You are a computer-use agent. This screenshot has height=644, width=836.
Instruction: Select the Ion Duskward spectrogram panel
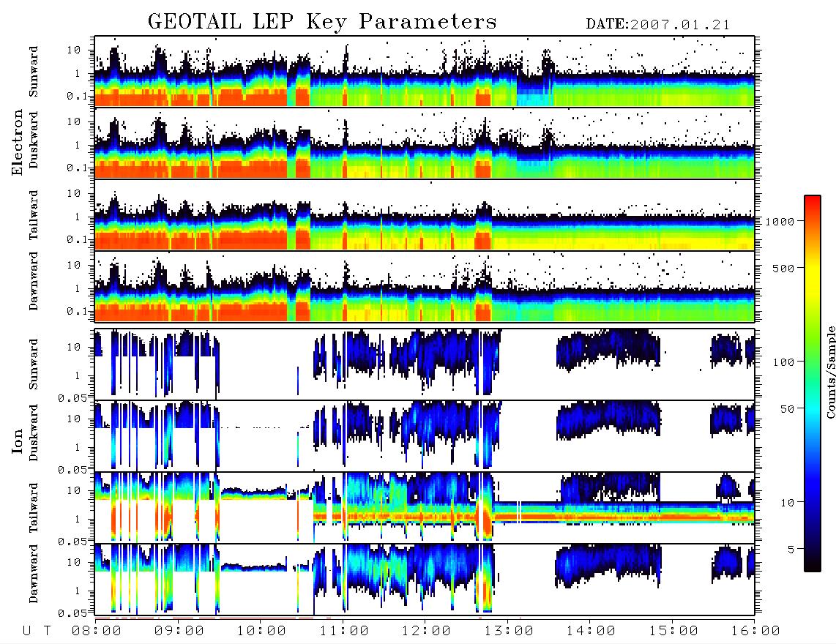coord(425,436)
